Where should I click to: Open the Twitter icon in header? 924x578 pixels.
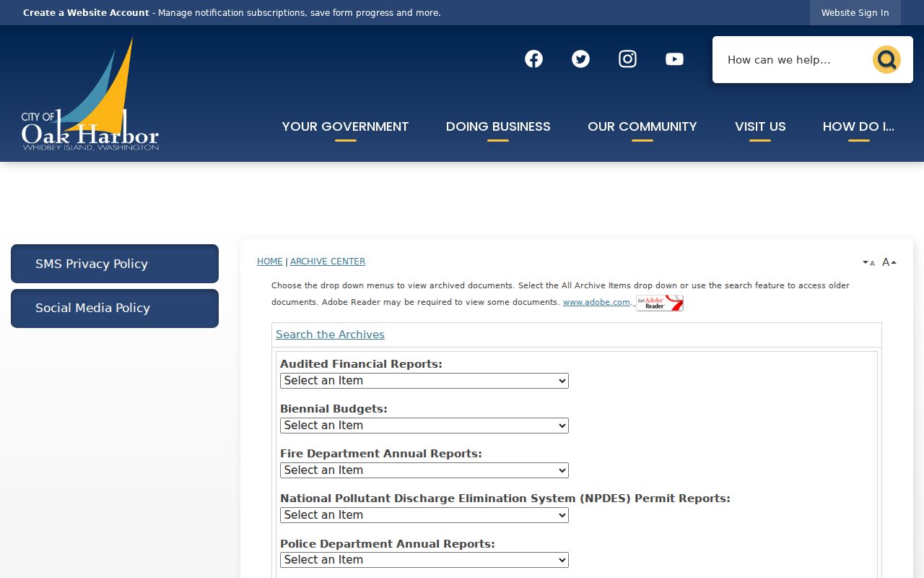[x=580, y=59]
